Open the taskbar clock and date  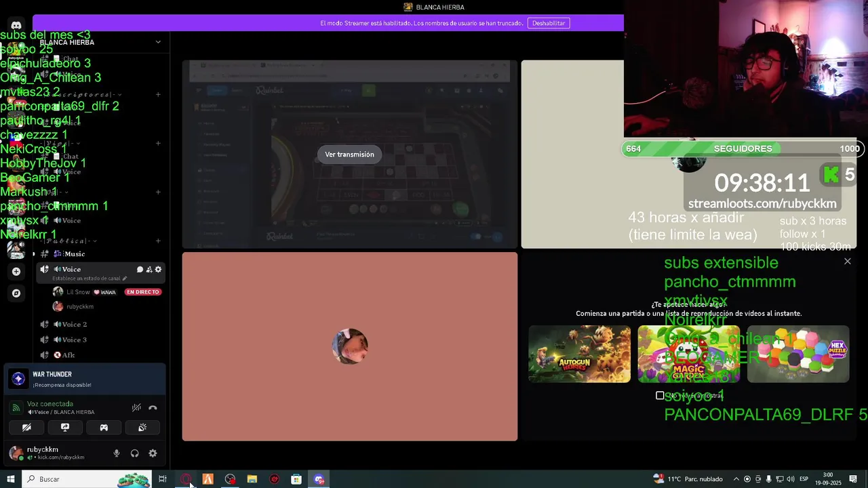point(828,479)
